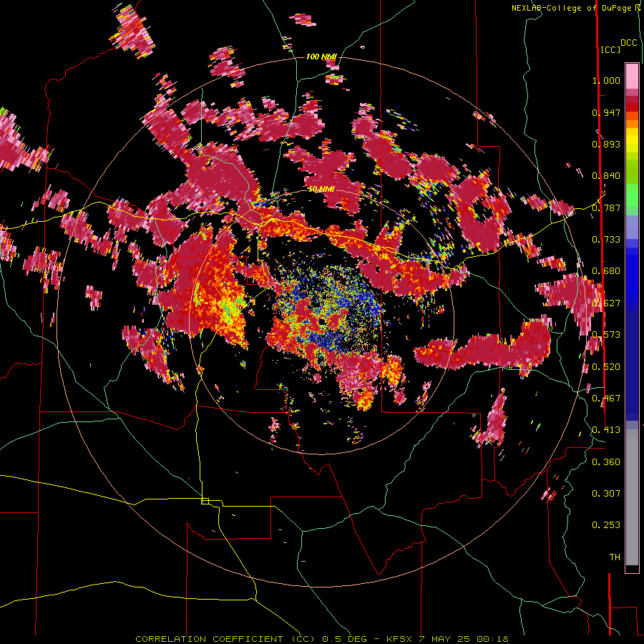Select the 0.840 scale value
The image size is (644, 644).
(606, 176)
